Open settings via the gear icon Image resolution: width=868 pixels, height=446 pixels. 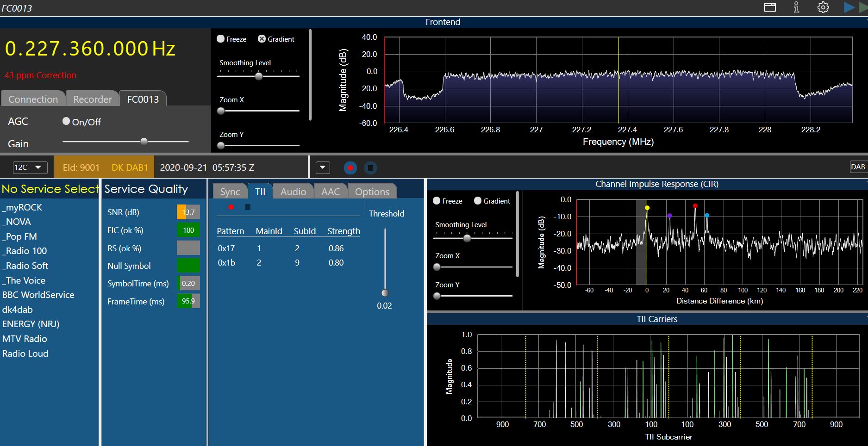click(x=823, y=7)
